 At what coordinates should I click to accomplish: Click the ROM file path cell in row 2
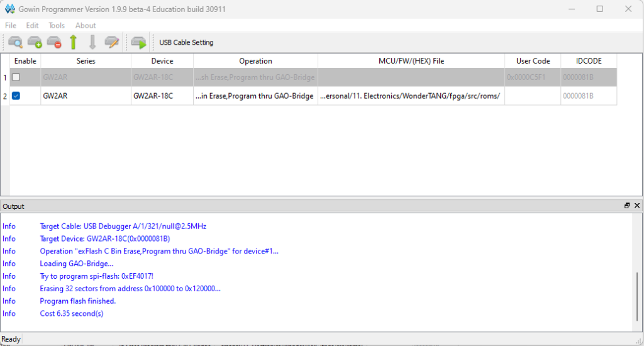coord(411,96)
